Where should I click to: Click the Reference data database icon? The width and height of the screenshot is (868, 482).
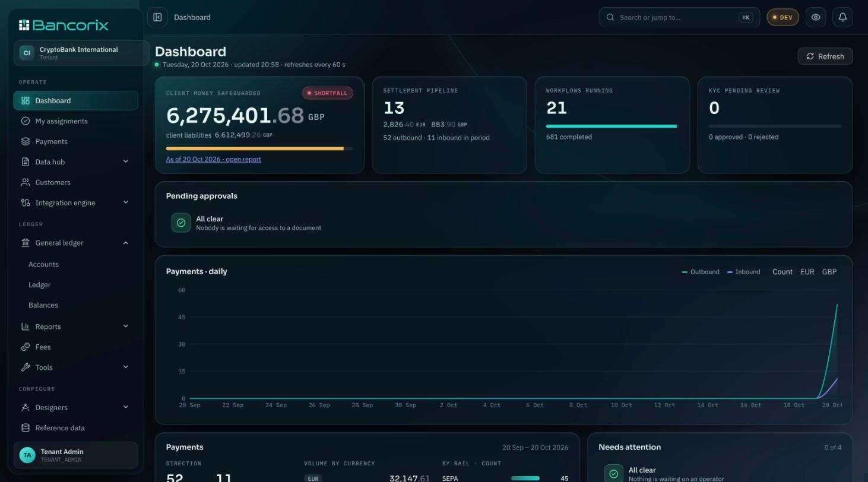(x=26, y=428)
